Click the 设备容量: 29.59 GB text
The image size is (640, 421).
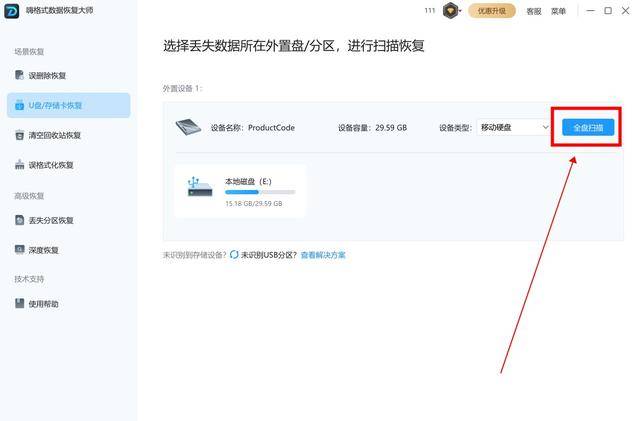click(372, 128)
